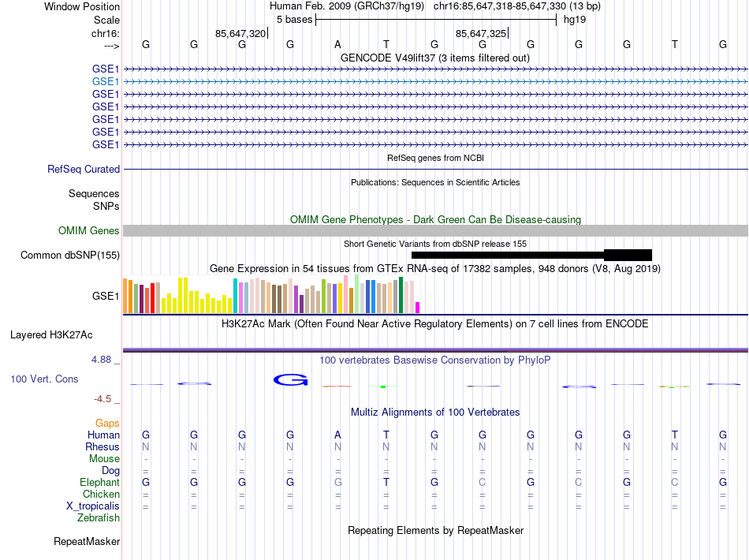Click the Human species label
This screenshot has width=749, height=560.
(x=103, y=435)
